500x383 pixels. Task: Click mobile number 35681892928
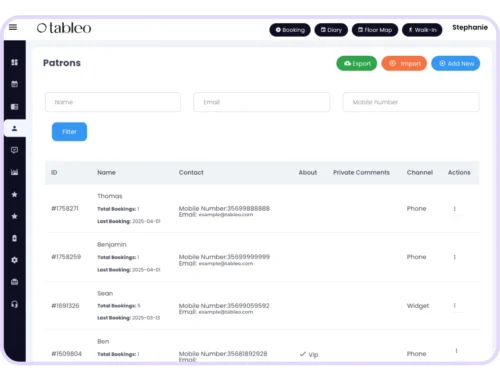(x=247, y=354)
